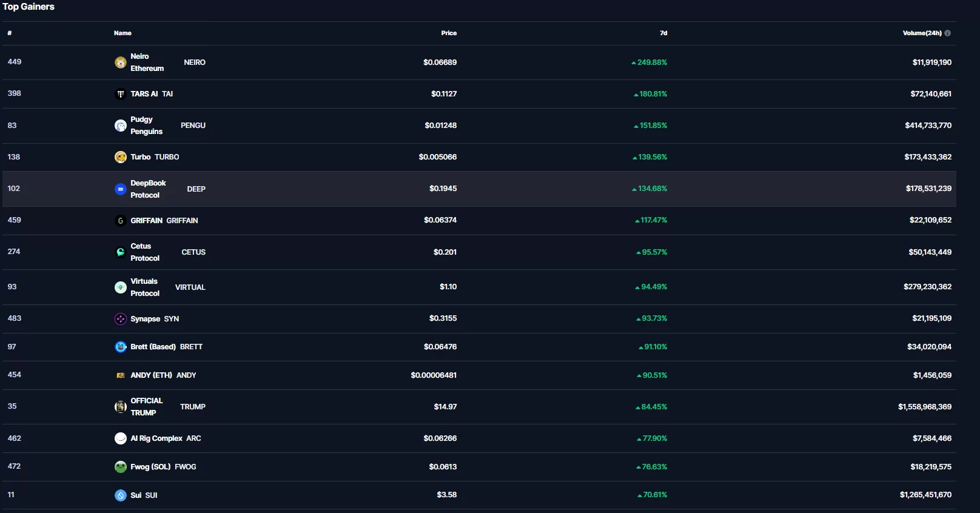Click the Fwog (SOL) coin logo
980x513 pixels.
(121, 467)
